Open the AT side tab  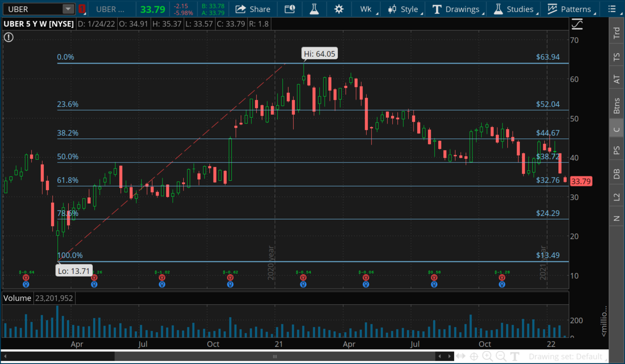tap(617, 80)
